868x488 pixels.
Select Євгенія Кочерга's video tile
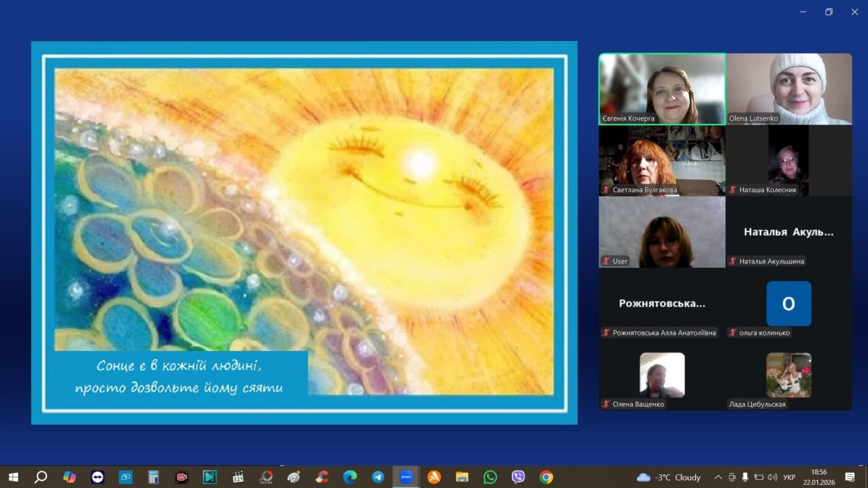(x=662, y=89)
